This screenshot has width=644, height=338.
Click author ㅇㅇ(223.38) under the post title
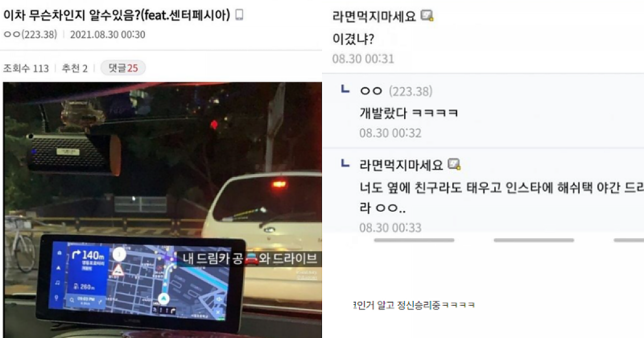(30, 34)
